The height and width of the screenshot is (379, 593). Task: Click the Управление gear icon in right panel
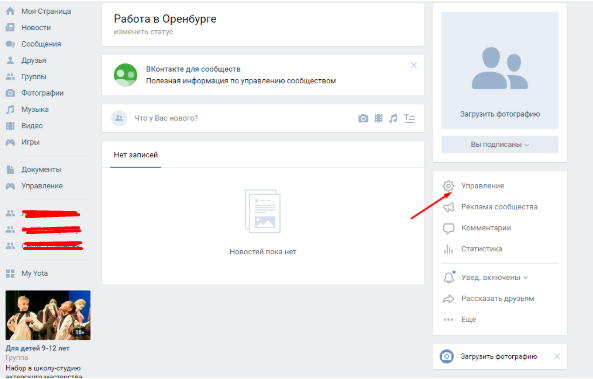coord(448,186)
